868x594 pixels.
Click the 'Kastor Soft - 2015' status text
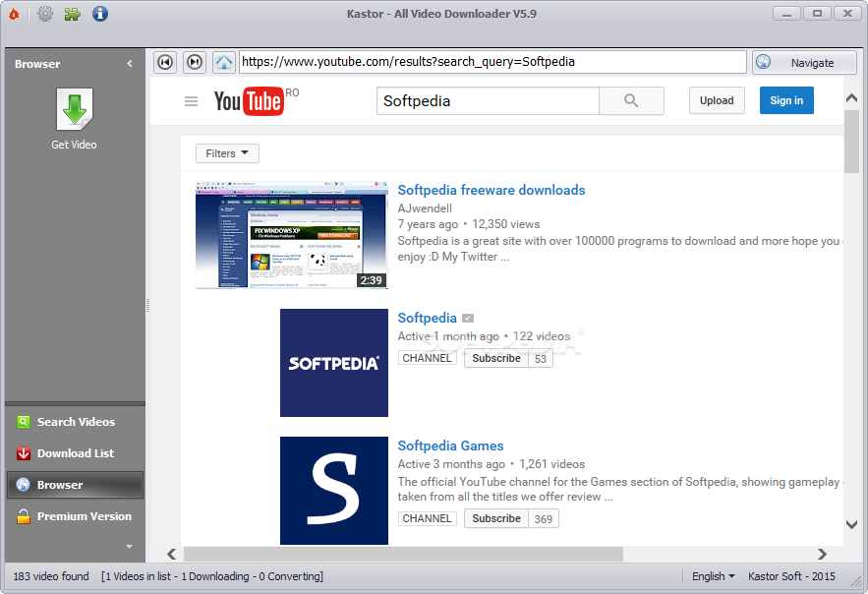click(791, 576)
